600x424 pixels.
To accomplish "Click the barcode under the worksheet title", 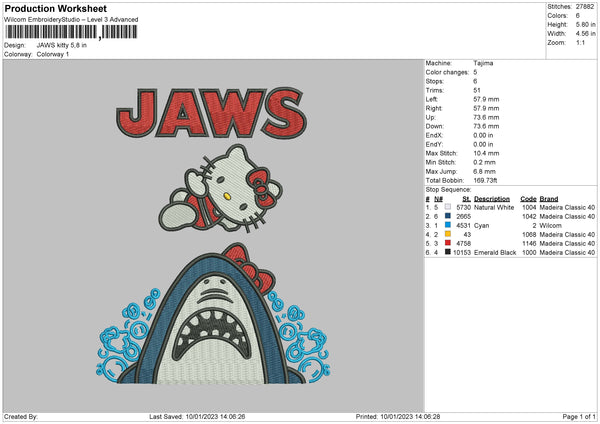I will tap(71, 32).
